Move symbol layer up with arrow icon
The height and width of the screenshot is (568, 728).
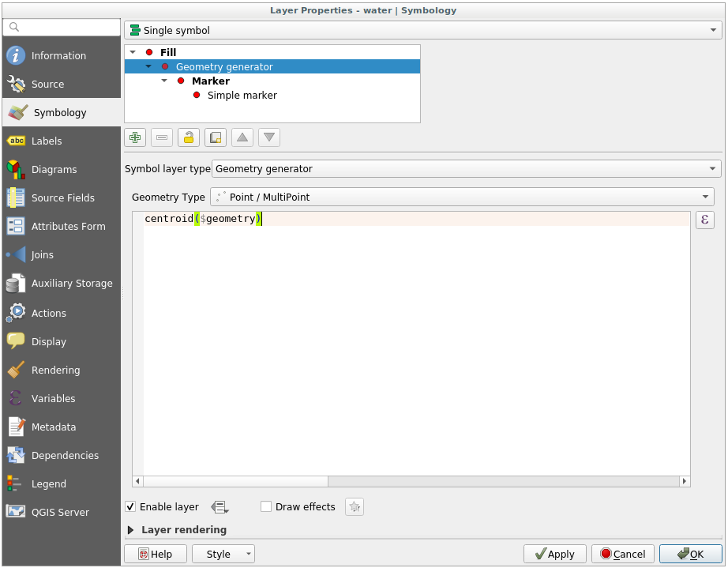click(242, 137)
